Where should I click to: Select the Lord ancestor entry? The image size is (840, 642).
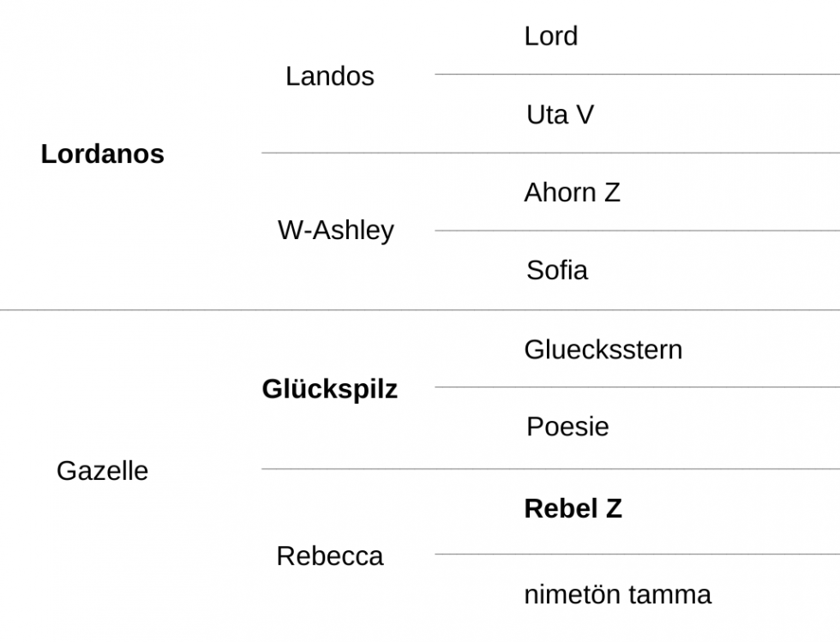pos(550,37)
